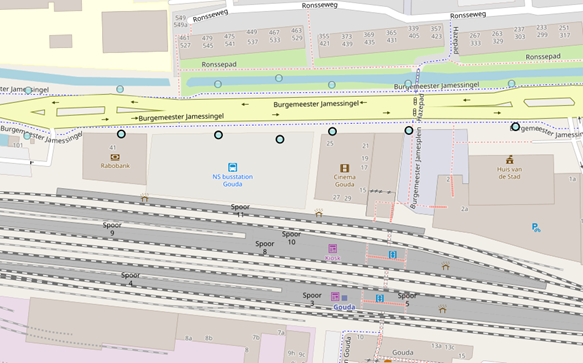Click the Rabobank bank icon
Image resolution: width=583 pixels, height=363 pixels.
(x=115, y=157)
